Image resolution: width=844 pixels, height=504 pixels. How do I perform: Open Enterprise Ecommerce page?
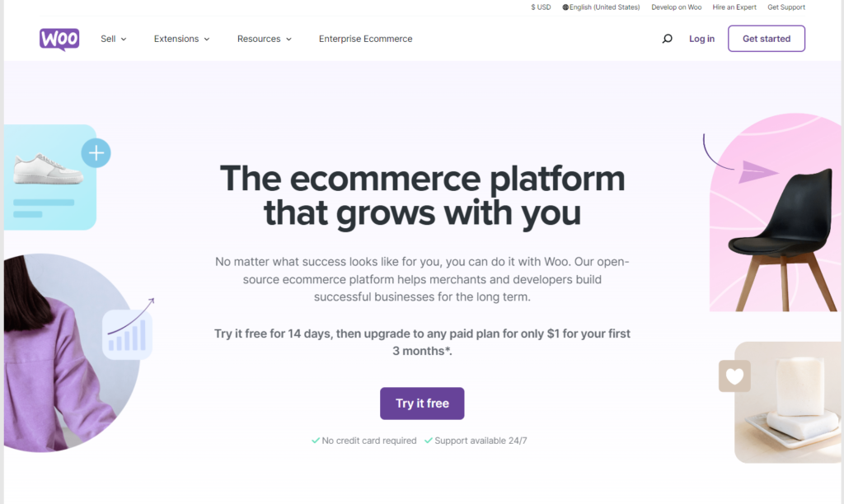point(365,39)
